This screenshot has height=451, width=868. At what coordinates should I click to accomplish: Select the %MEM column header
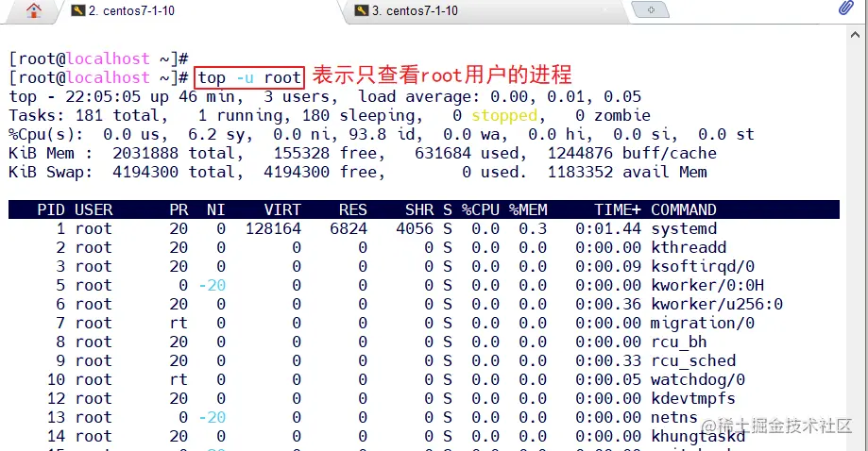pyautogui.click(x=528, y=209)
